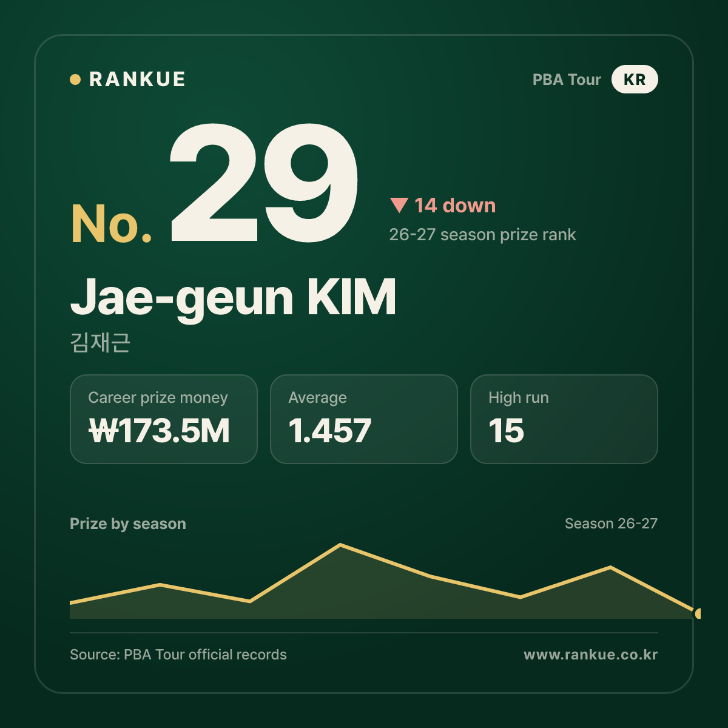Click the "14 down" rank change text
This screenshot has height=728, width=728.
click(x=455, y=206)
